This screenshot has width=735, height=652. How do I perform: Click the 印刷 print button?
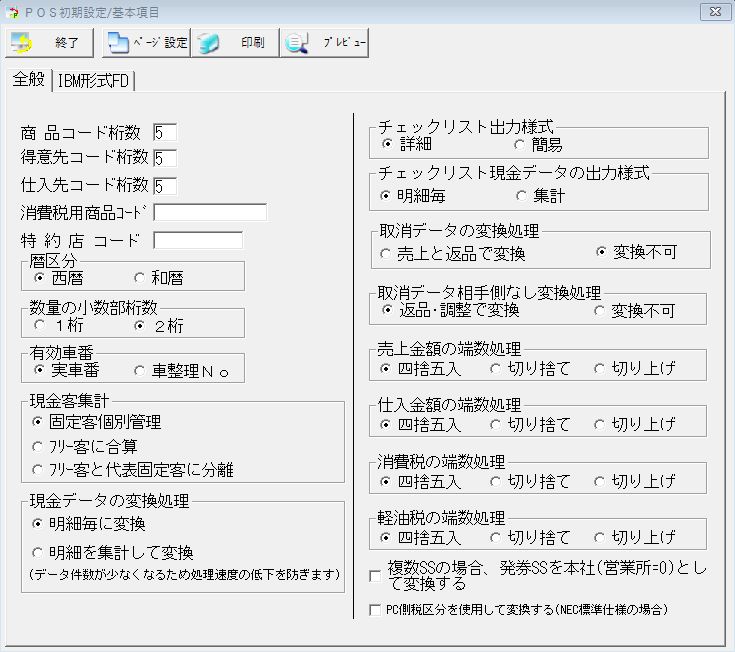click(x=235, y=43)
